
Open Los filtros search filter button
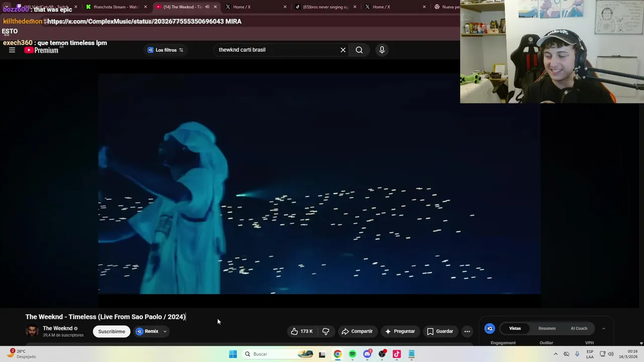point(166,50)
